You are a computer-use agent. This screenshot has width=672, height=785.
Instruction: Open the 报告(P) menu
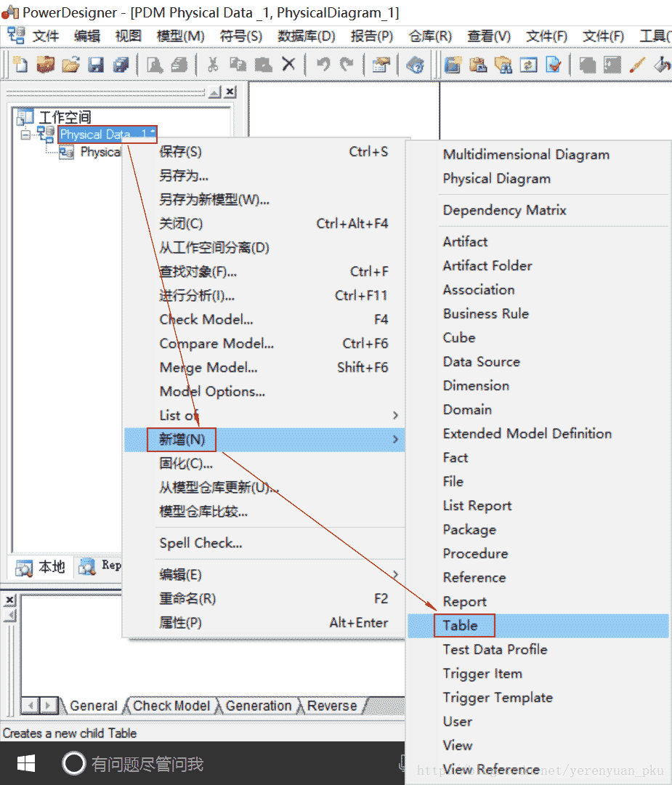[x=372, y=36]
